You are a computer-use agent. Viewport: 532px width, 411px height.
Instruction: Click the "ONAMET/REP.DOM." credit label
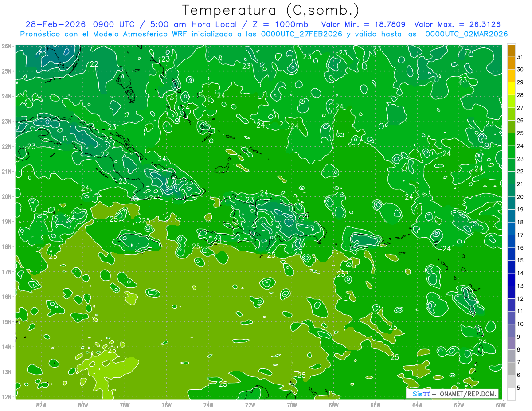tap(468, 394)
